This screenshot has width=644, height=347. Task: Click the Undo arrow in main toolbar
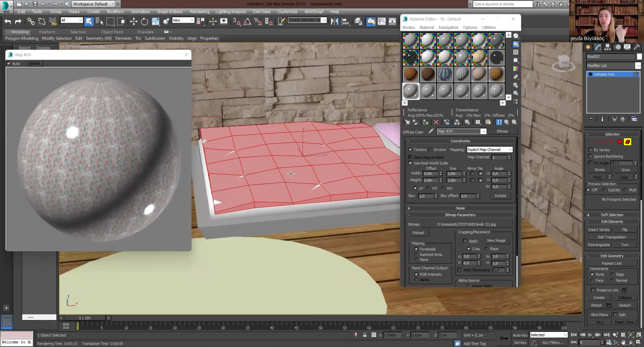click(x=8, y=22)
